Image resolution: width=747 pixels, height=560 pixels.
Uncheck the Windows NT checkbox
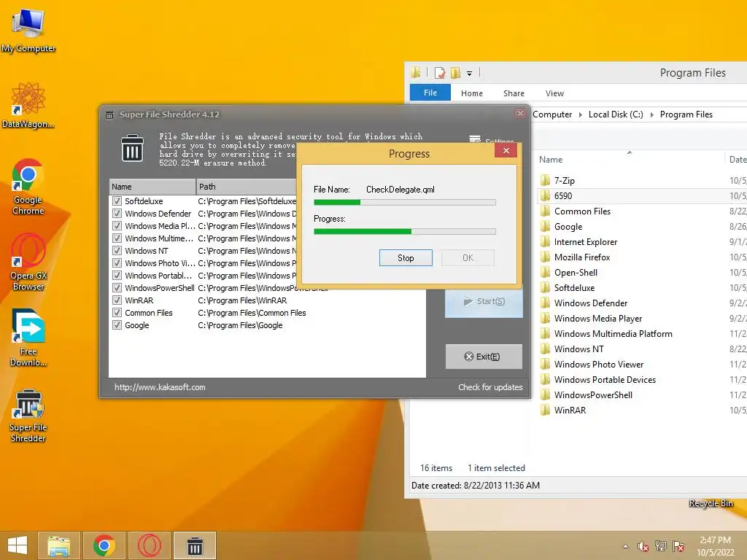[x=117, y=251]
